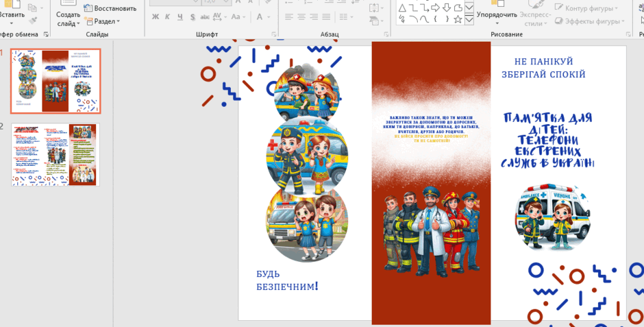
Task: Toggle underline Ч formatting
Action: click(180, 17)
